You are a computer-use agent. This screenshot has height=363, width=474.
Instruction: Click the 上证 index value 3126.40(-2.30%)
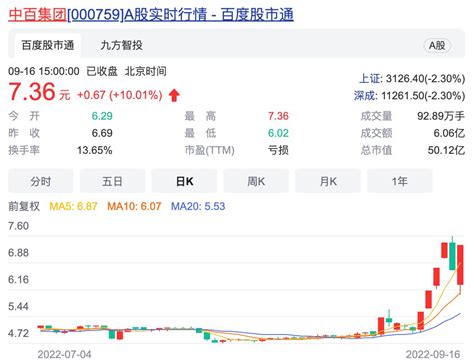(x=425, y=79)
